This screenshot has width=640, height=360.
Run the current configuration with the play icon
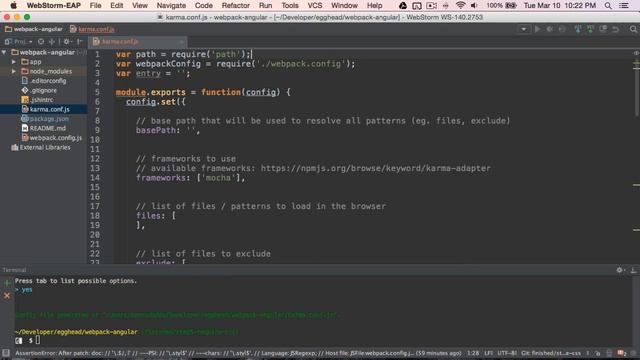click(538, 29)
